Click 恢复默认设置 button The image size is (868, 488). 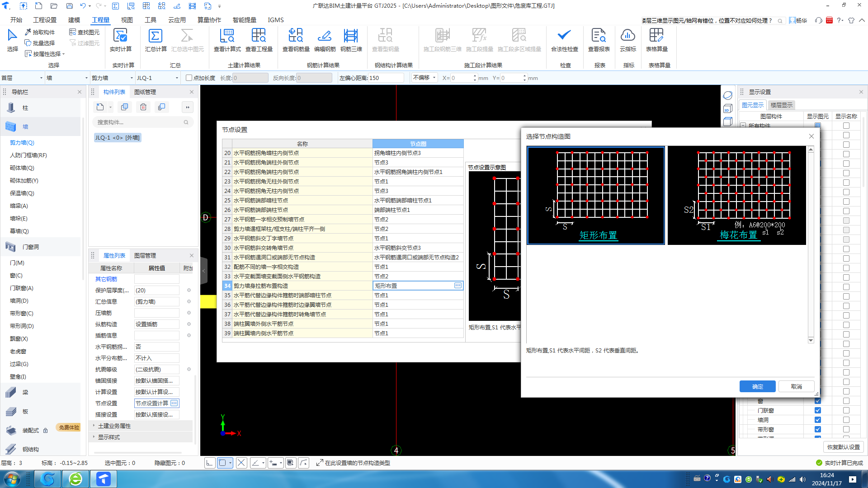pyautogui.click(x=844, y=447)
